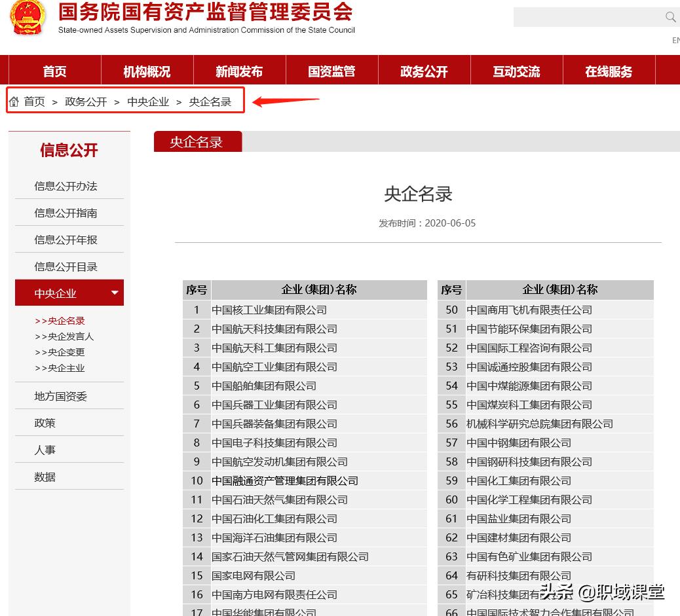680x616 pixels.
Task: Click 中国中钢集团有限公司 row
Action: click(546, 443)
